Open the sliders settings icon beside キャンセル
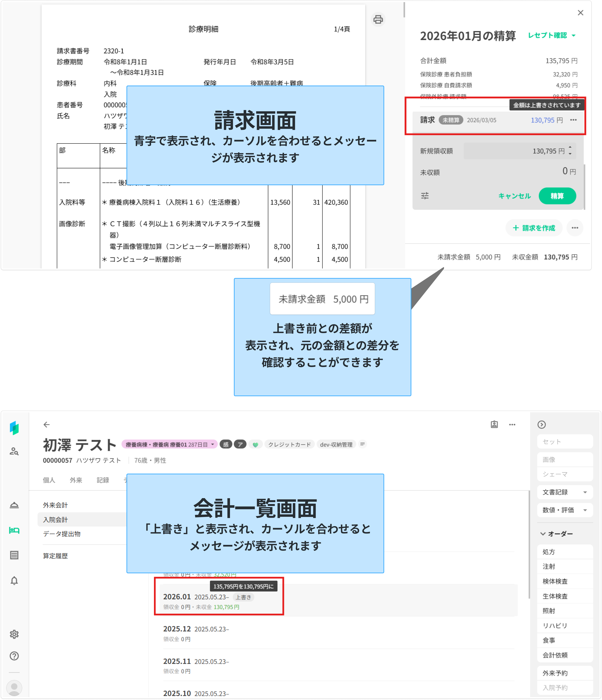602x700 pixels. (425, 196)
